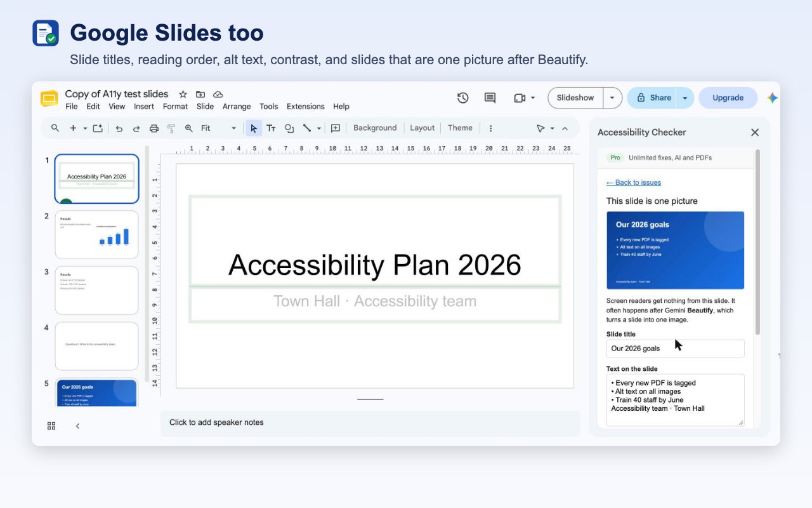Click the Gemini sparkle icon
This screenshot has height=508, width=812.
[x=772, y=98]
